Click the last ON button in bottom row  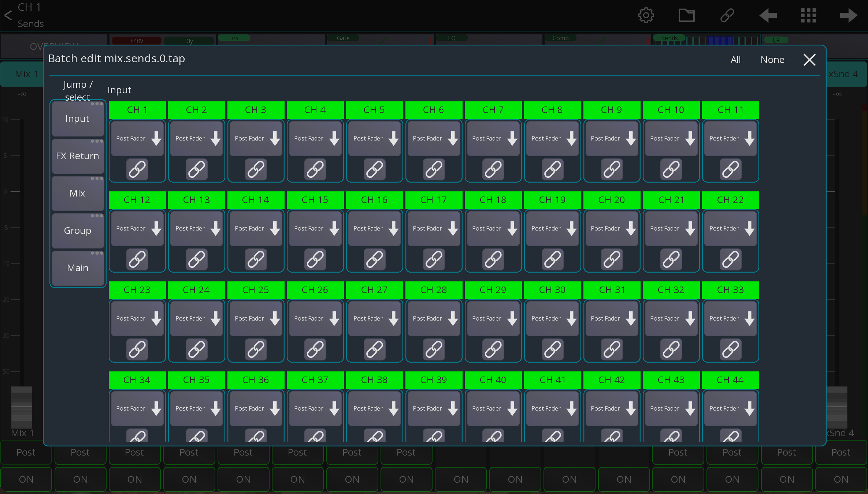(841, 480)
